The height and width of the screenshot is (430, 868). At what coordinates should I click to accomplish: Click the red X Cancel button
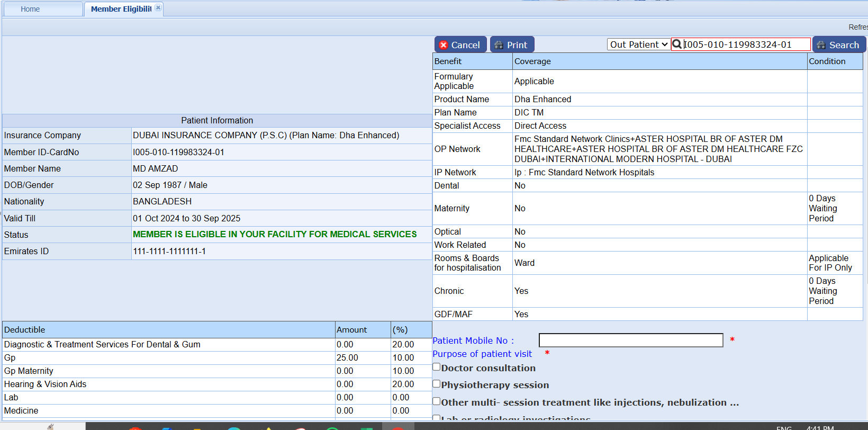point(460,45)
